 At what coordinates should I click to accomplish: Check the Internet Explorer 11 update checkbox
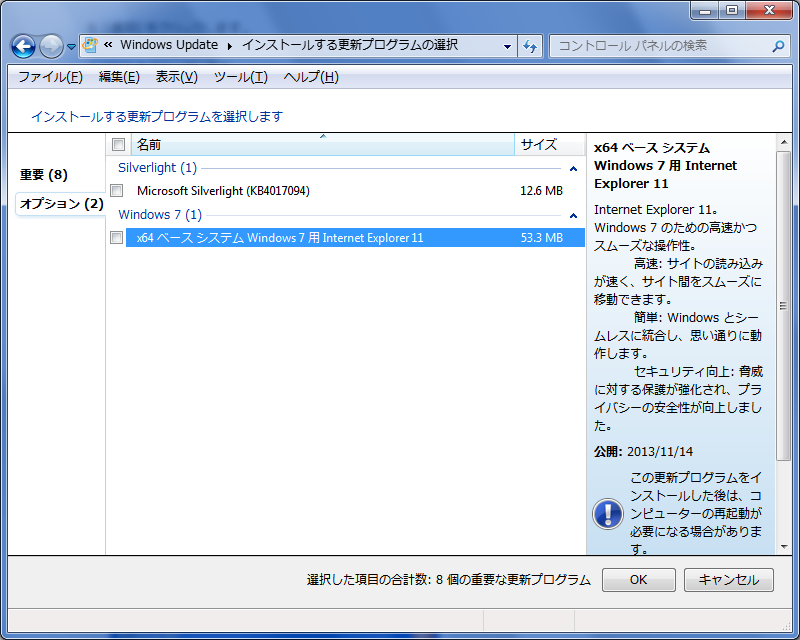(117, 238)
